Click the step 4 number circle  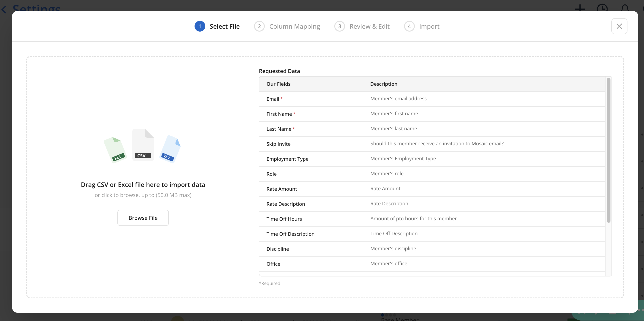point(409,26)
